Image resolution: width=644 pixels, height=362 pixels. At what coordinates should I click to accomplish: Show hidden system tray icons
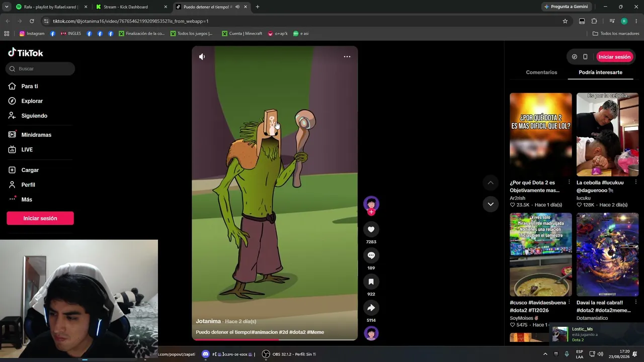click(x=545, y=354)
